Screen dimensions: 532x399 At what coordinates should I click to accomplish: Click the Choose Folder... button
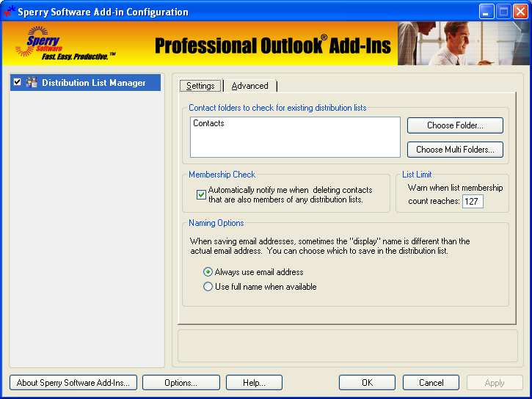[455, 125]
